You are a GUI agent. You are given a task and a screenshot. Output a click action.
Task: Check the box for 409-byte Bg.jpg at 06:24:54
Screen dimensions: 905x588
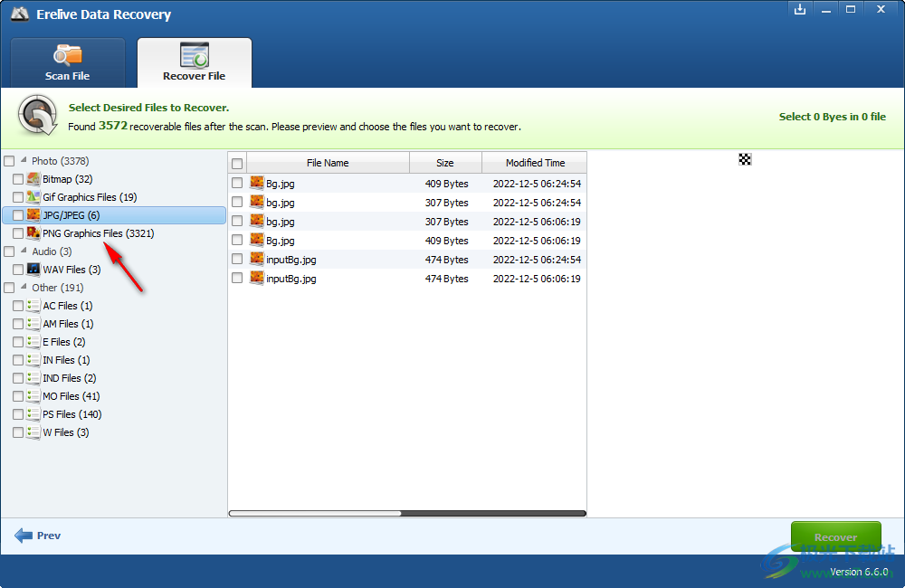pos(237,183)
